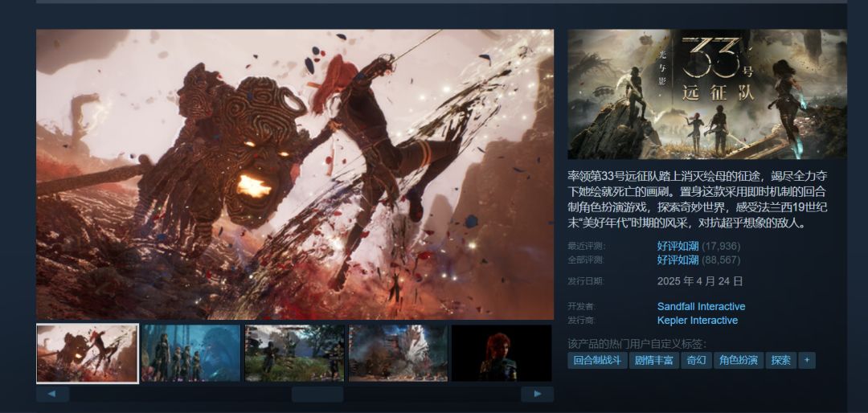Viewport: 868px width, 413px height.
Task: Click the 发行商 label
Action: (x=582, y=320)
